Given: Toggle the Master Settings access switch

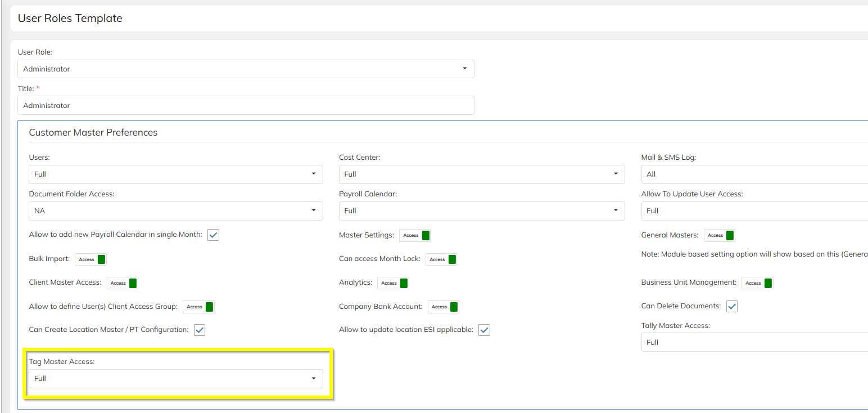Looking at the screenshot, I should (x=415, y=235).
